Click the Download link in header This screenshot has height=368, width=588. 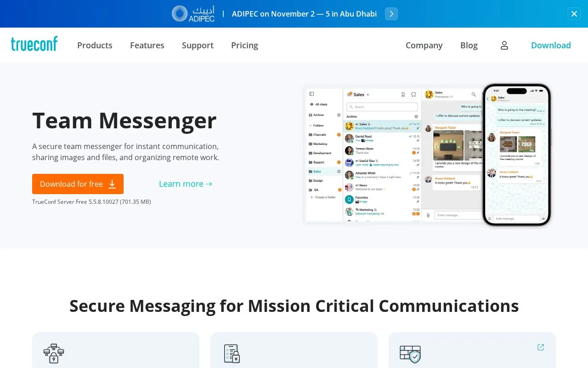point(551,45)
